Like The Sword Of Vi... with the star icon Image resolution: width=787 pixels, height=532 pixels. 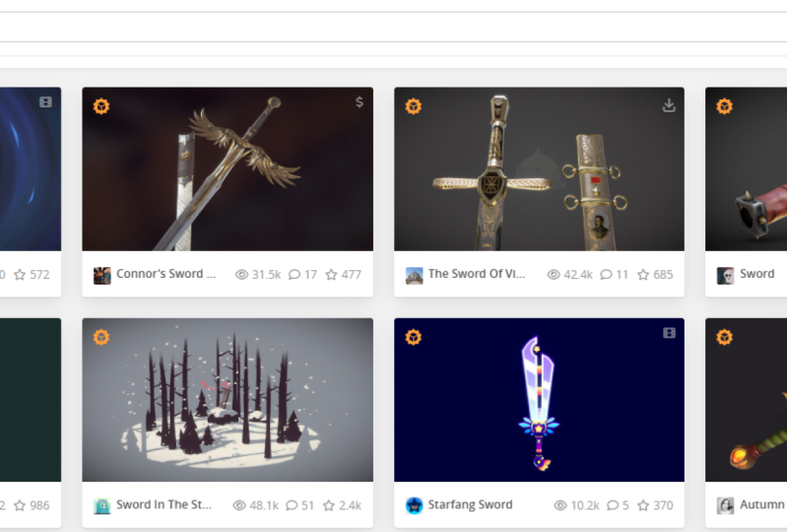pyautogui.click(x=643, y=275)
